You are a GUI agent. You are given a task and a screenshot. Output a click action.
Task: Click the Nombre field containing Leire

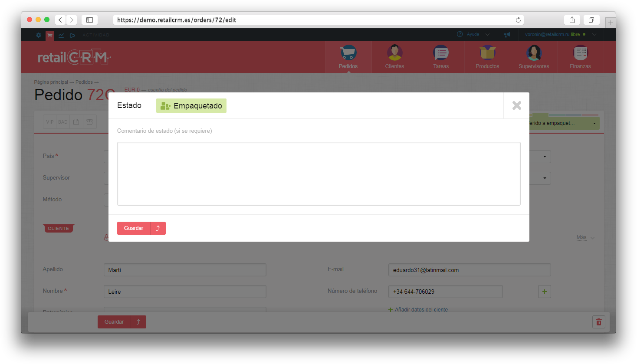coord(185,292)
